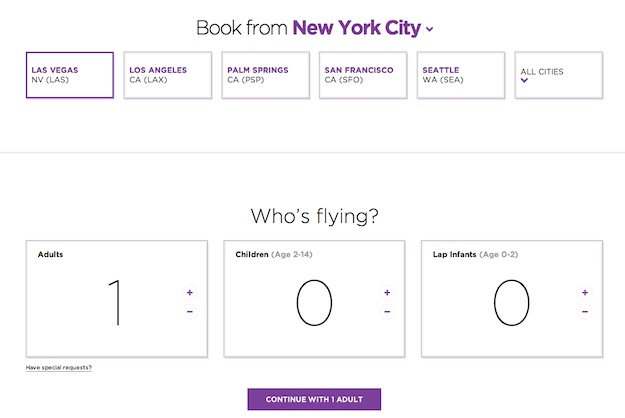The image size is (625, 418).
Task: Click the Children count number 0
Action: click(x=314, y=302)
